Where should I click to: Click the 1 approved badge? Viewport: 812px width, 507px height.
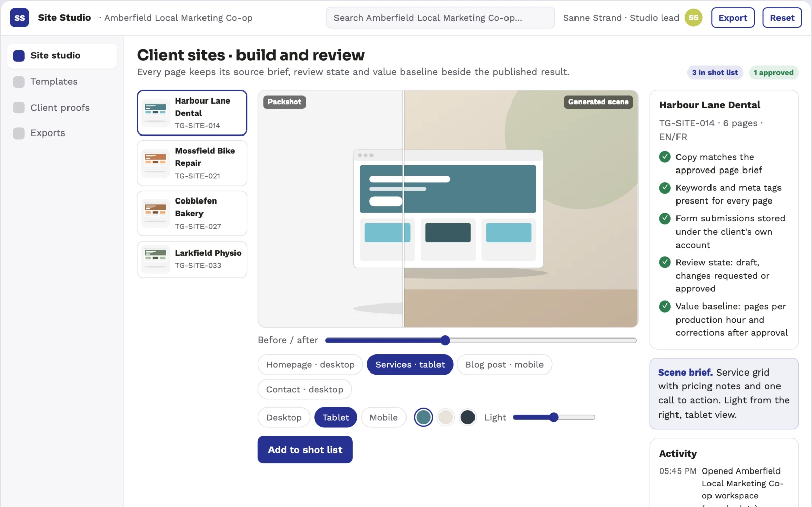(x=773, y=73)
